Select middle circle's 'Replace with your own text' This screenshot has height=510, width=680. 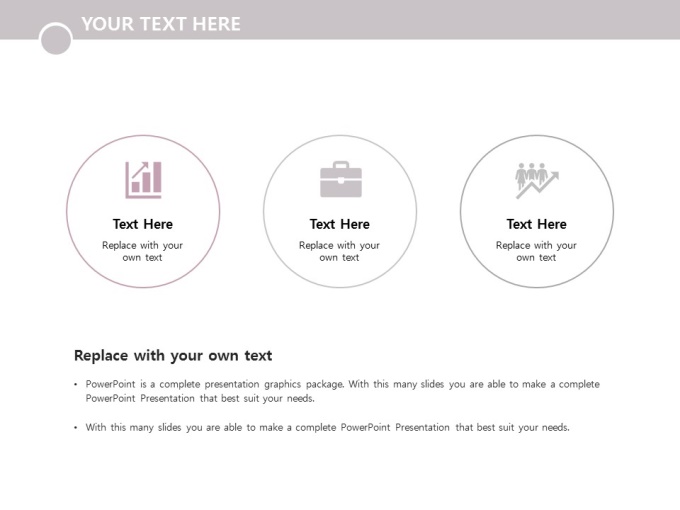coord(339,251)
